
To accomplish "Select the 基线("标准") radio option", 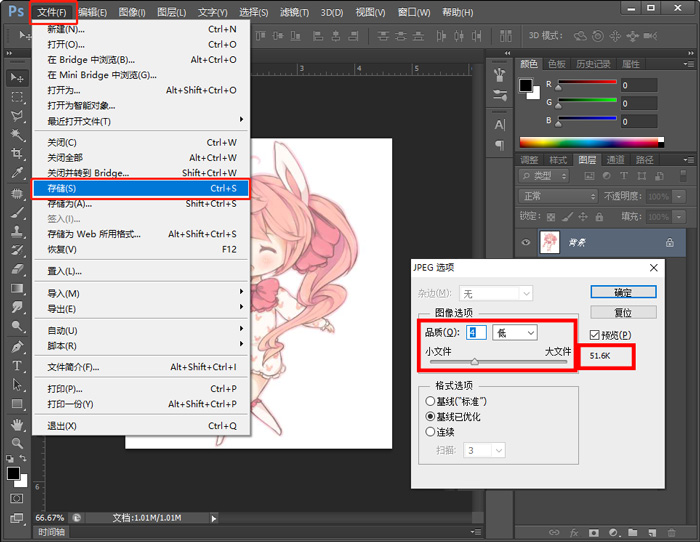I will point(430,401).
